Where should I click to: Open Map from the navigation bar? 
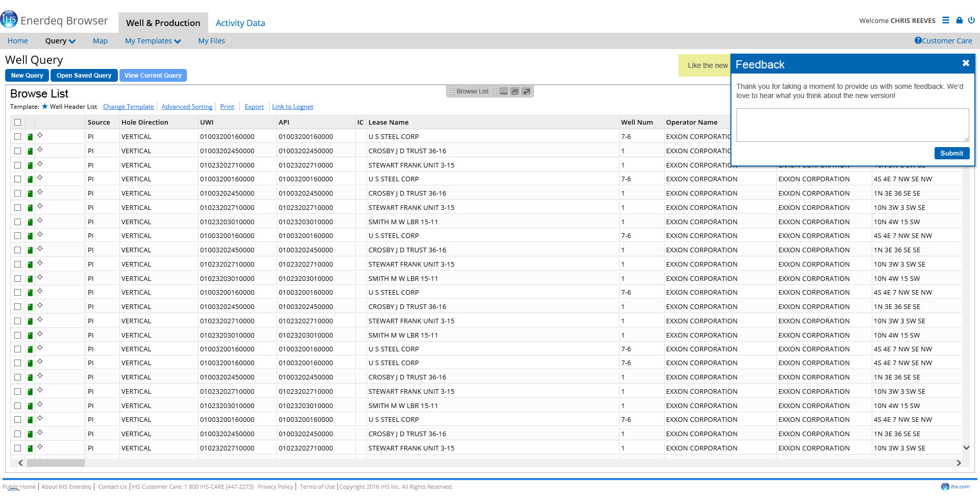point(100,41)
